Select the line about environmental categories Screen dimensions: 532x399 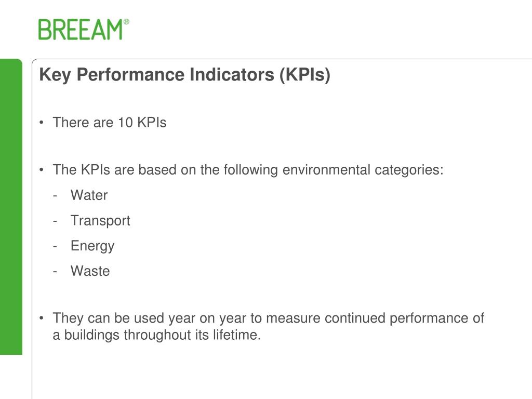click(x=248, y=170)
